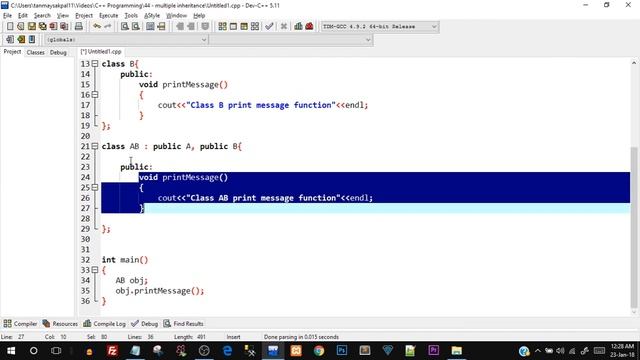Click the Open file icon
Image resolution: width=640 pixels, height=360 pixels.
[x=21, y=27]
